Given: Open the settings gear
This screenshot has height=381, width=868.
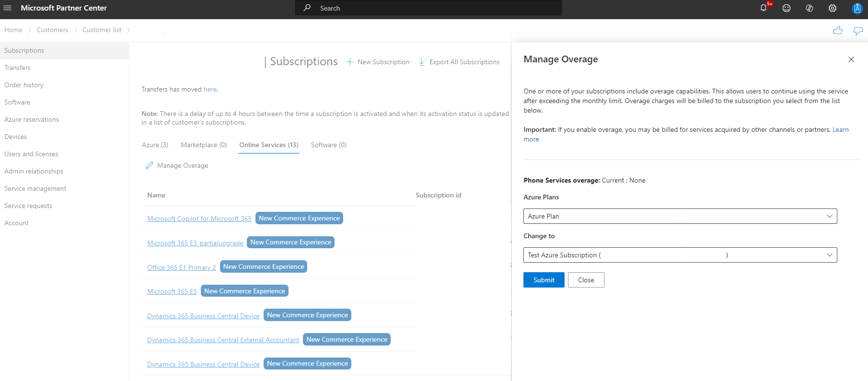Looking at the screenshot, I should click(x=833, y=8).
